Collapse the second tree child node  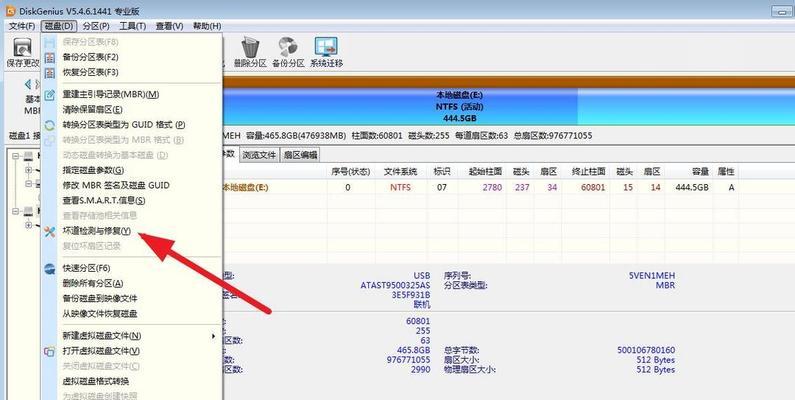point(29,184)
